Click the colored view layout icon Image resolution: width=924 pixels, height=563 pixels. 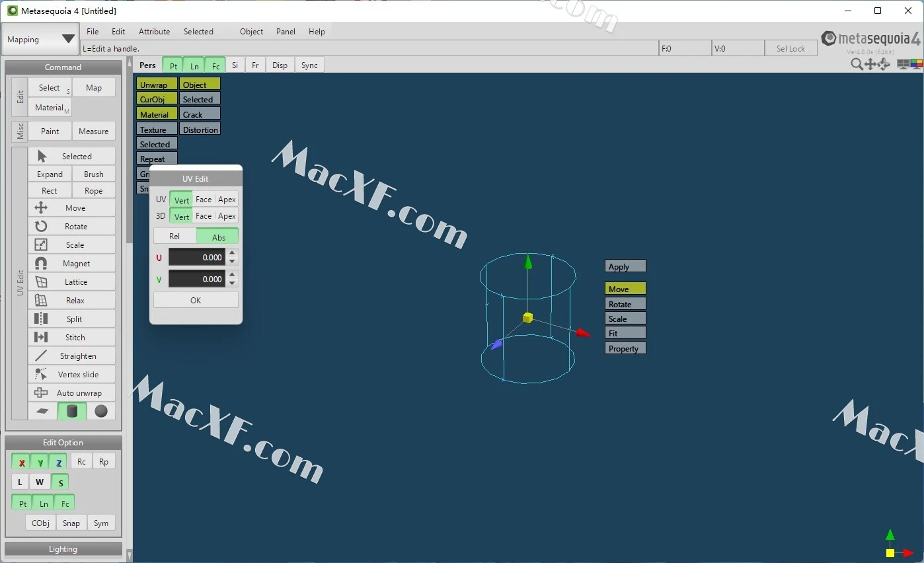click(x=916, y=64)
